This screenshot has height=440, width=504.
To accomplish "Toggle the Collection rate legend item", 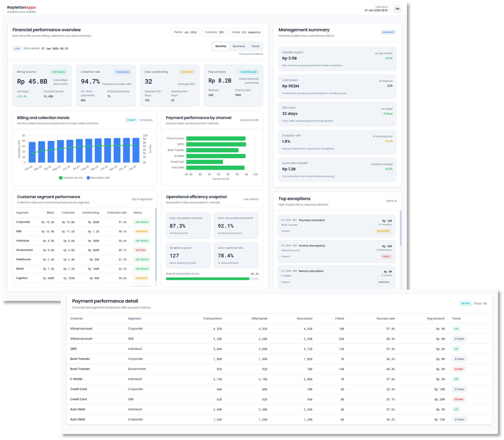I will point(71,178).
